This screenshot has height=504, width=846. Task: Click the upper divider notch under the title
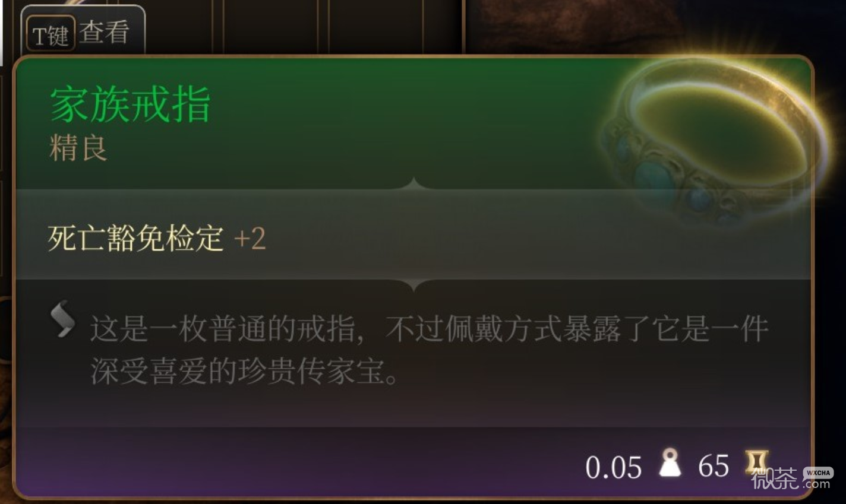(x=414, y=184)
